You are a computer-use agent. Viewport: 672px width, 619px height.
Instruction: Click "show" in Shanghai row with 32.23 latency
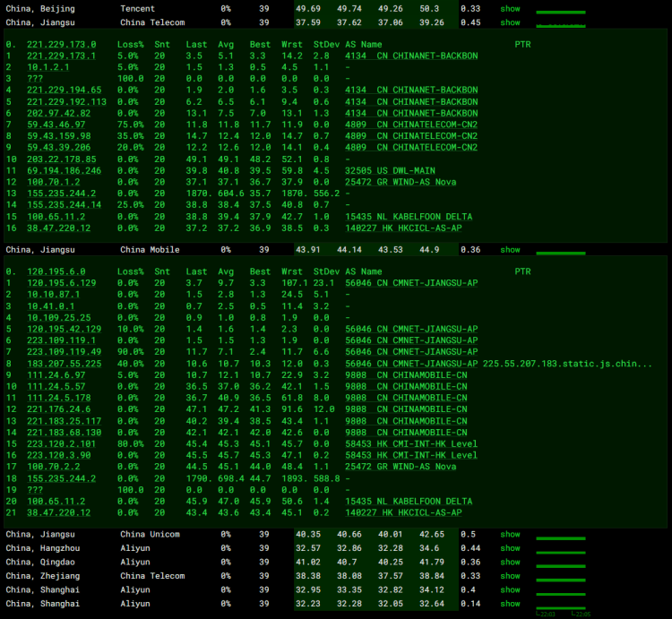[x=510, y=604]
